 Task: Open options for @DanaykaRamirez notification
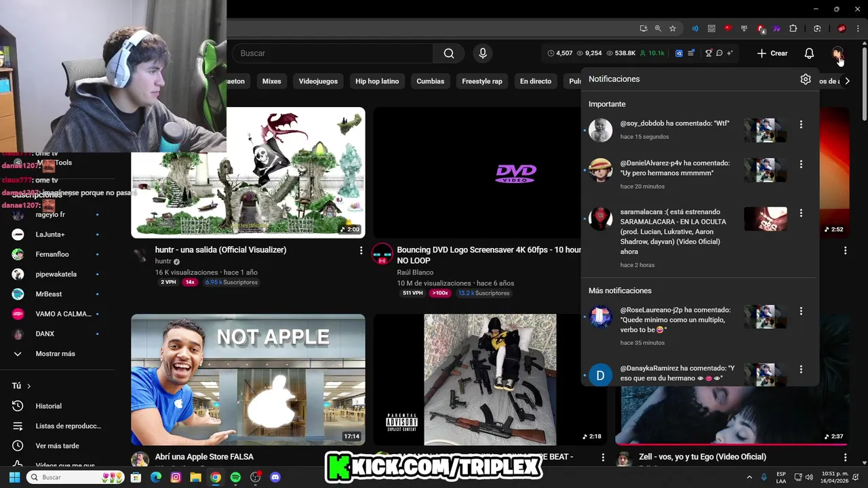coord(801,369)
